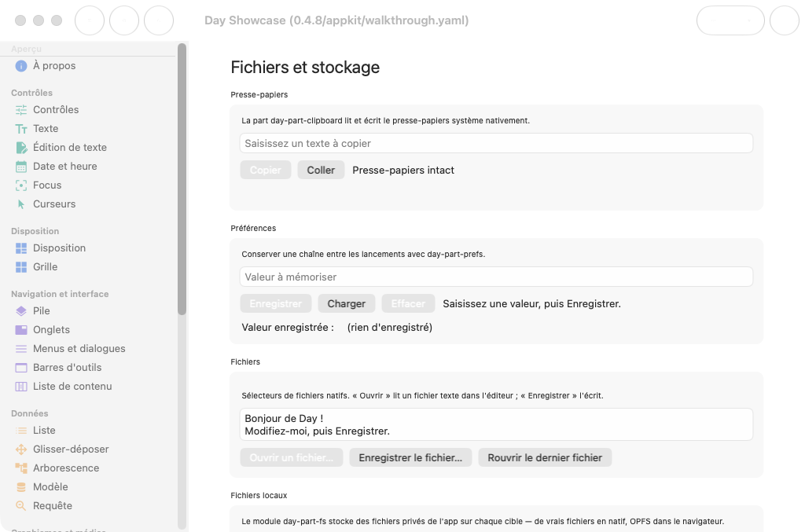Click the sidebar vertical scrollbar
Image resolution: width=805 pixels, height=532 pixels.
pyautogui.click(x=182, y=179)
